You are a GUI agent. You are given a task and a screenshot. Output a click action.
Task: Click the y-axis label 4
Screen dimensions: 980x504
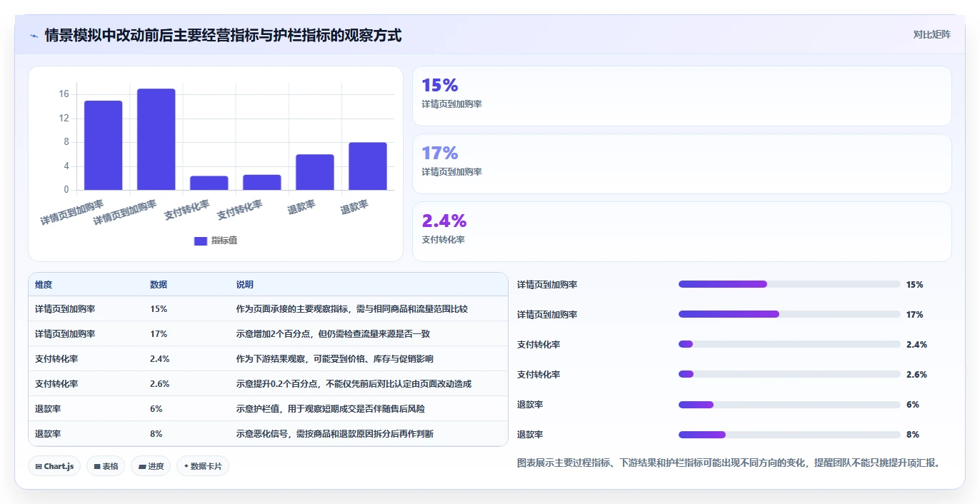pyautogui.click(x=66, y=166)
